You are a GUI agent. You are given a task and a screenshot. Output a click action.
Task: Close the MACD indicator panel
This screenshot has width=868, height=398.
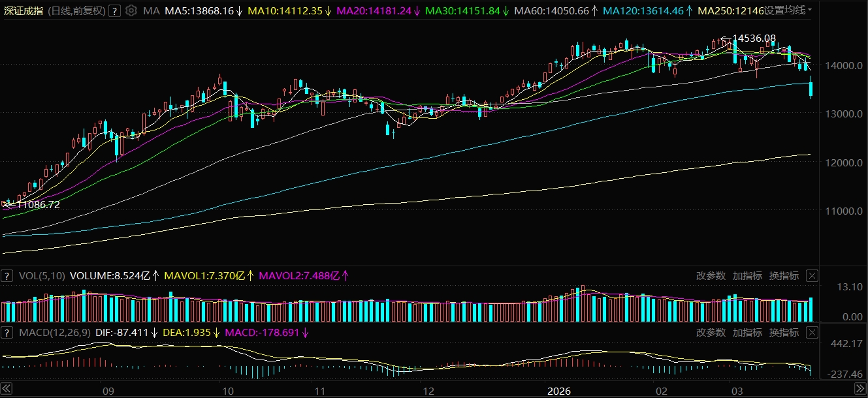click(x=812, y=332)
